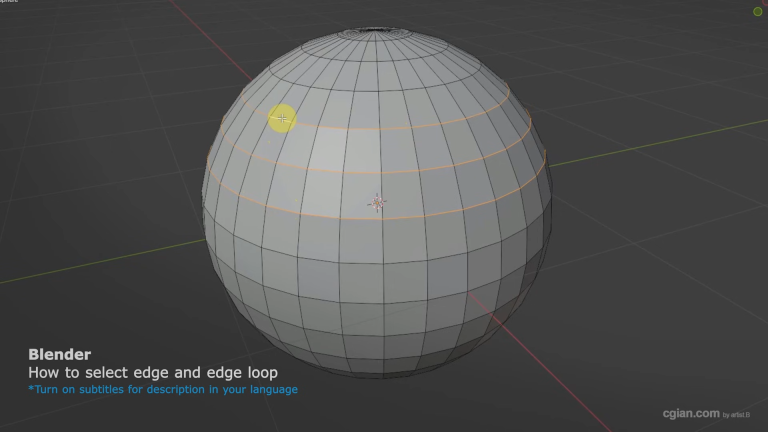Select the topmost orange edge loop
The image size is (768, 432).
[x=377, y=129]
